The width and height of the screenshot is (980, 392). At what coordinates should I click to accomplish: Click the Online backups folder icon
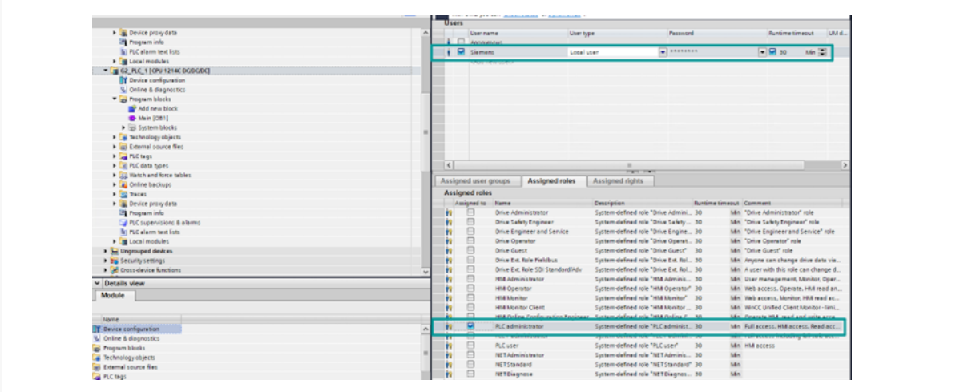coord(123,184)
